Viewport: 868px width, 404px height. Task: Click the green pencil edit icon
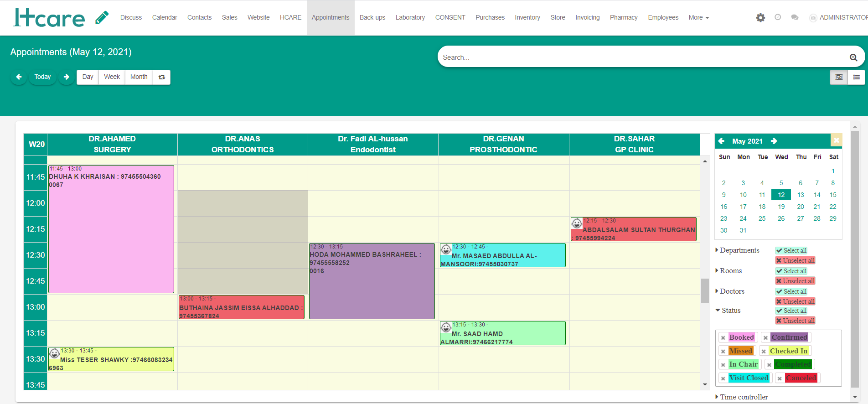(102, 17)
